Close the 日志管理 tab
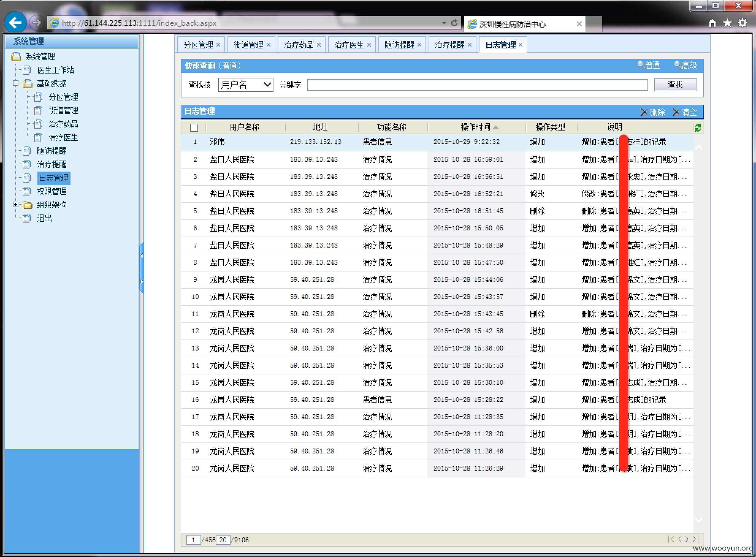Screen dimensions: 756x557 click(x=521, y=45)
